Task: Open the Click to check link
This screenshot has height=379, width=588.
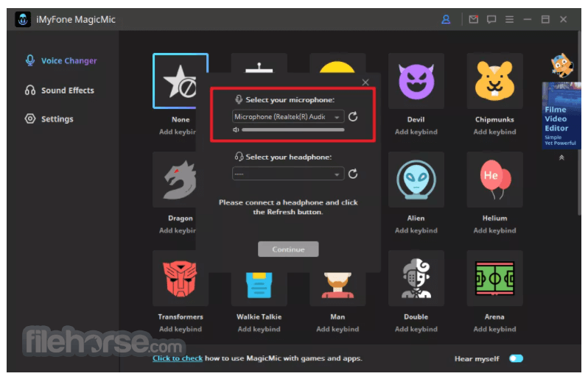Action: (178, 358)
